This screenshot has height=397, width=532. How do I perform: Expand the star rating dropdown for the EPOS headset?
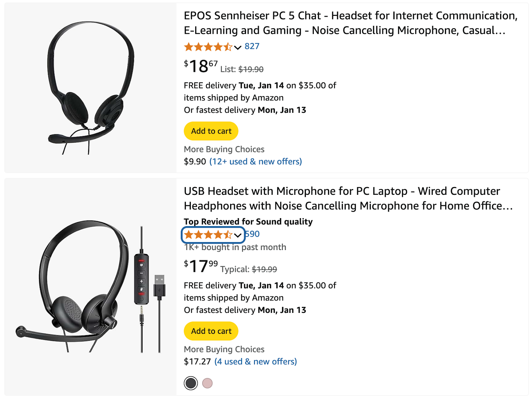pyautogui.click(x=237, y=47)
